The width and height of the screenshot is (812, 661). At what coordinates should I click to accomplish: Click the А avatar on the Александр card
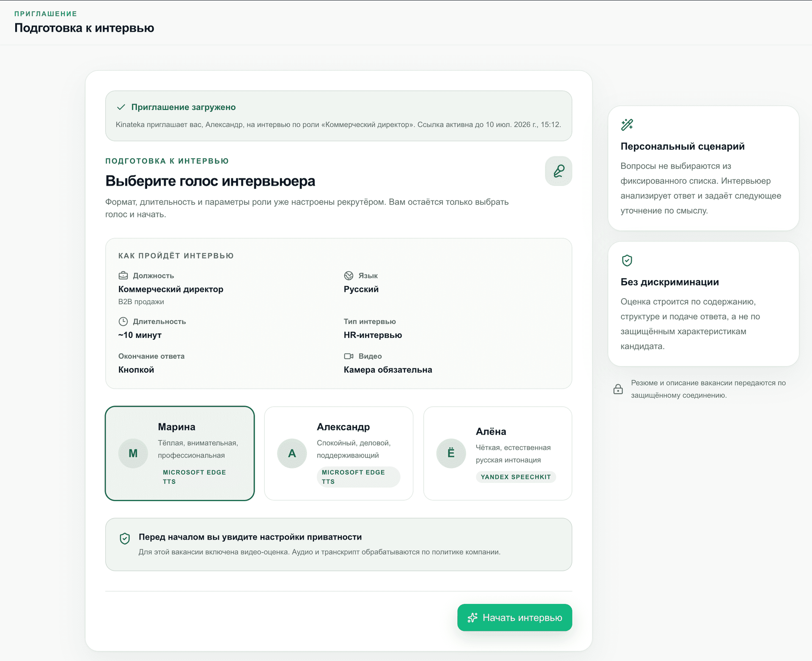click(292, 453)
